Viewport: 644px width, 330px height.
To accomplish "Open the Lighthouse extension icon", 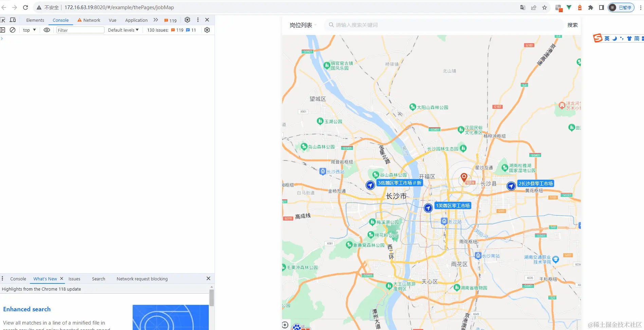I will (580, 7).
